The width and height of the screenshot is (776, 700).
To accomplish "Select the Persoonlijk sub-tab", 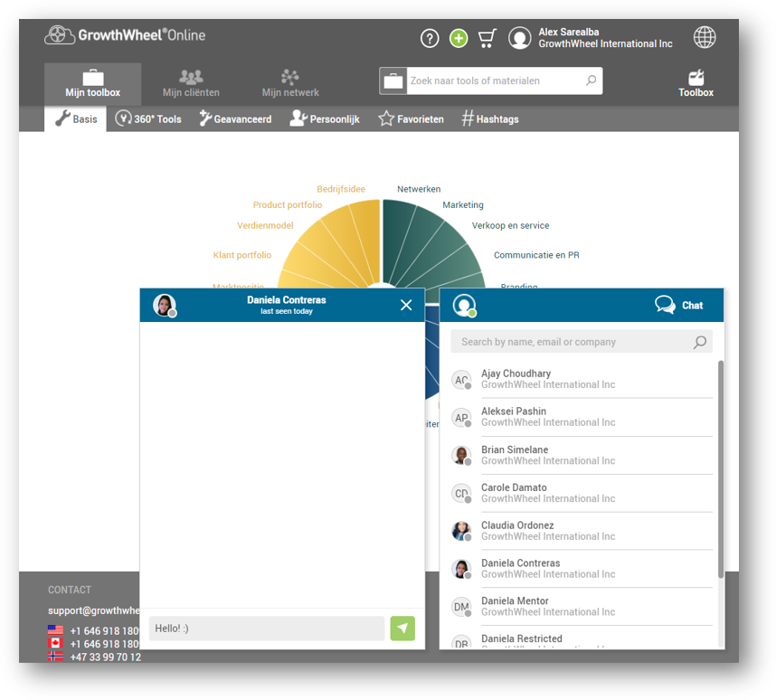I will pos(325,118).
